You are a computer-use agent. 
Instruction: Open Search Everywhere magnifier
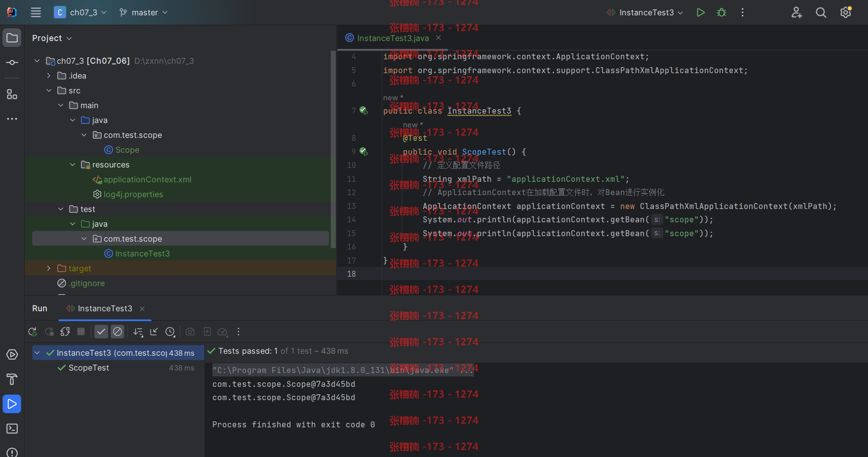point(821,12)
